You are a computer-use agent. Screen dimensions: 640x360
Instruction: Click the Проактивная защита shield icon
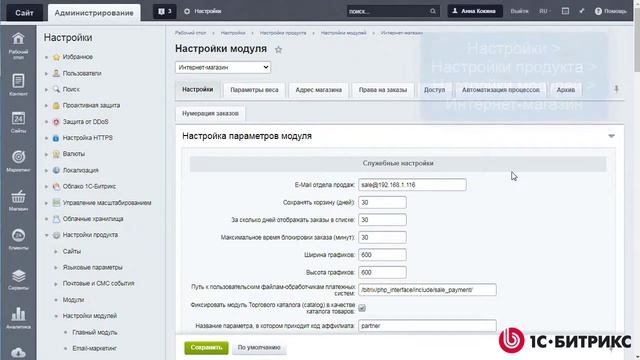(56, 105)
